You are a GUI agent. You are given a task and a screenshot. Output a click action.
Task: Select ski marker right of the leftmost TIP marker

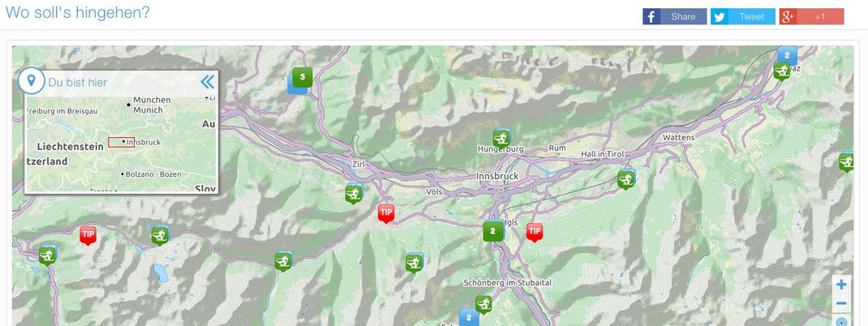(160, 236)
